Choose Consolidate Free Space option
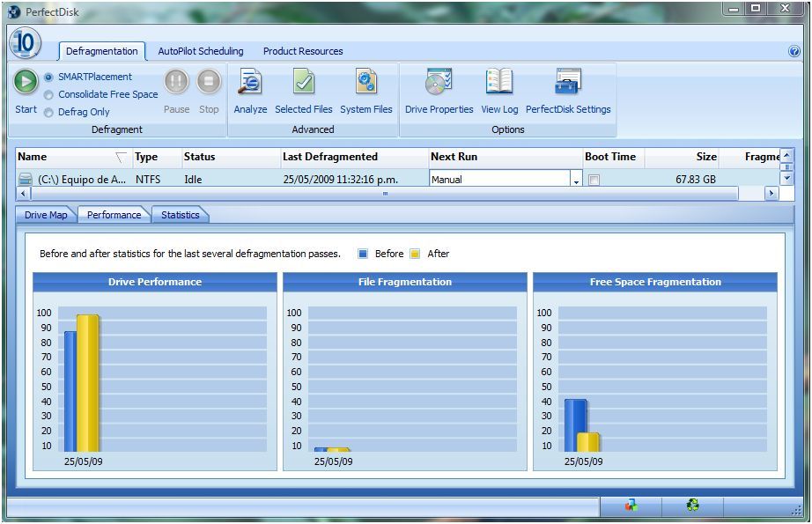Image resolution: width=812 pixels, height=524 pixels. pos(48,95)
